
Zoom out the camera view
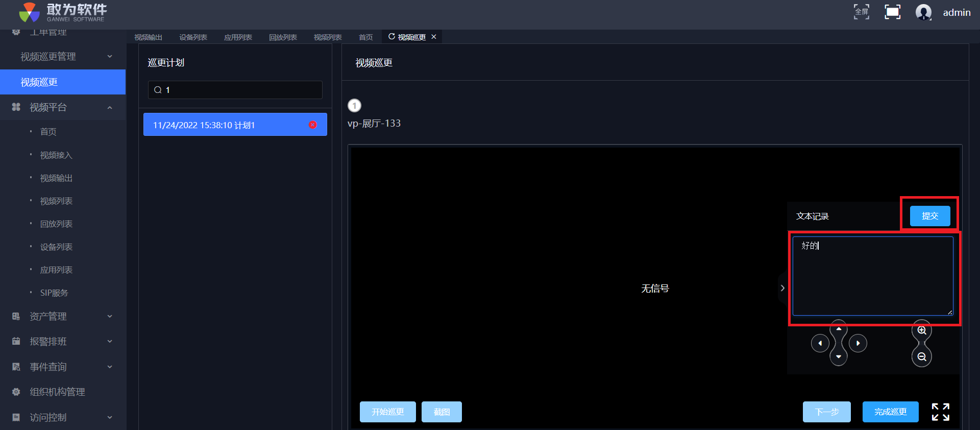(922, 357)
